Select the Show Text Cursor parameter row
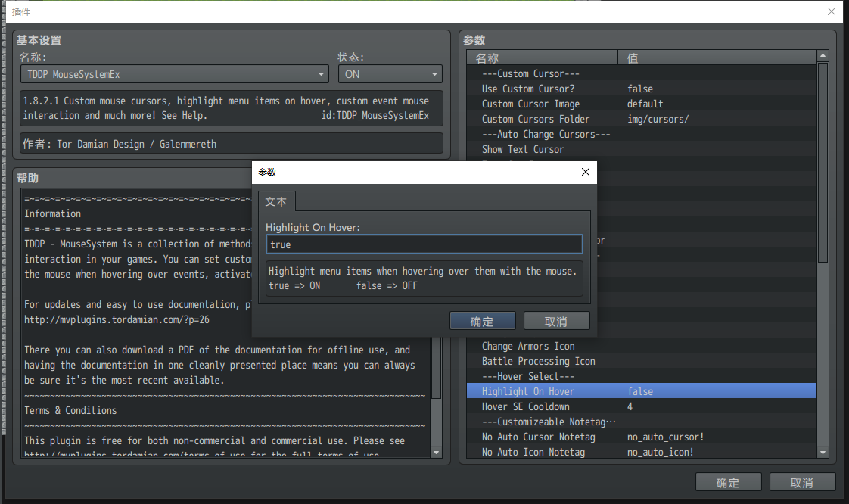The height and width of the screenshot is (504, 849). tap(642, 149)
